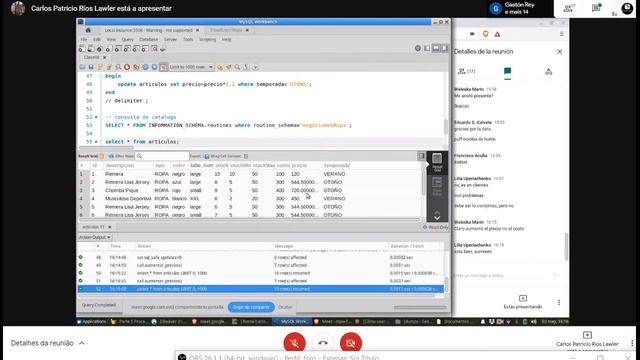Stop query execution with the red icon
Viewport: 640px width, 360px height.
click(127, 67)
